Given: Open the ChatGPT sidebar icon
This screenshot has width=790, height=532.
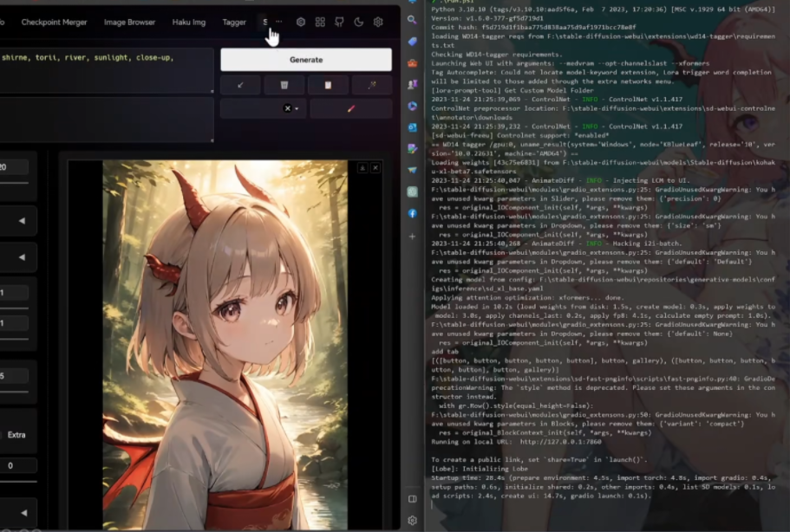Looking at the screenshot, I should [412, 191].
